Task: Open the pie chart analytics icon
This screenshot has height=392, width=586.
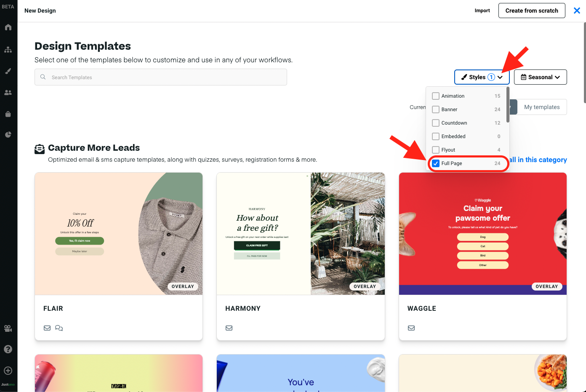Action: [x=8, y=135]
